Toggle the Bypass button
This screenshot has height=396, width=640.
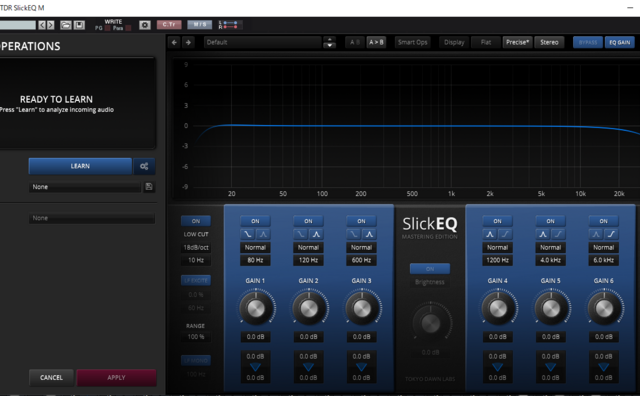click(x=588, y=42)
